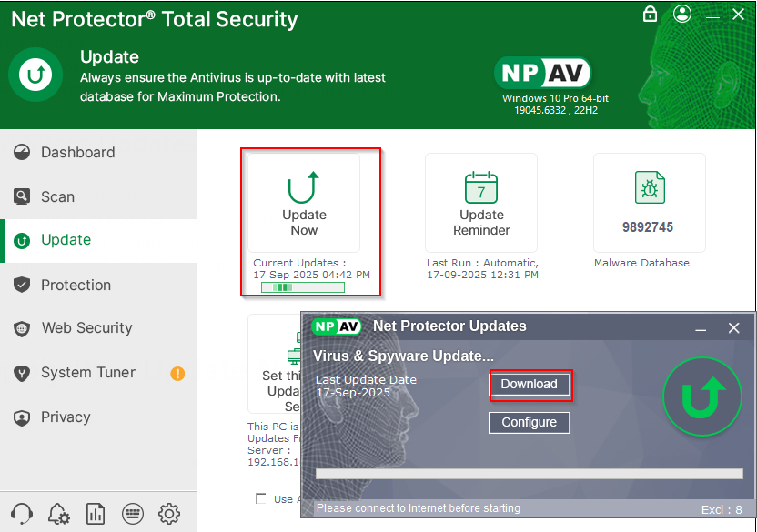Tick the 'Use' checkbox below update server
Screen dimensions: 757x532
(x=261, y=498)
